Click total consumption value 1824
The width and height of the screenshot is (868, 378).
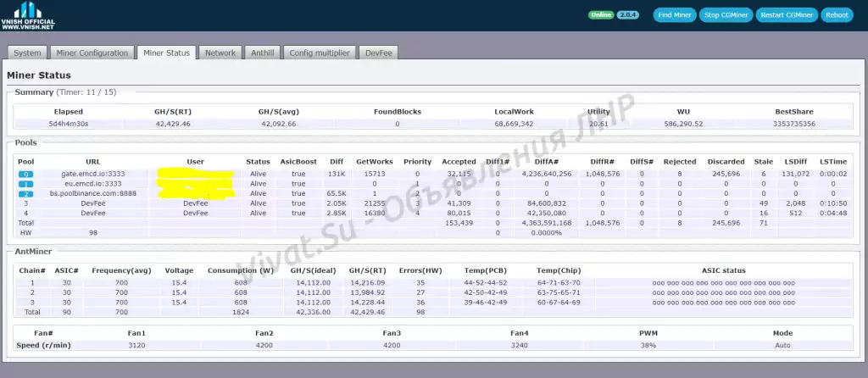[240, 313]
